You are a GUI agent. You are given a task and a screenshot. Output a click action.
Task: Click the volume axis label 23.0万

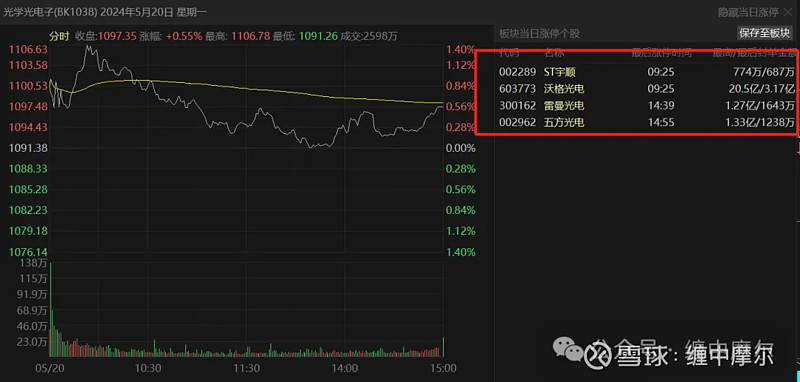(32, 342)
